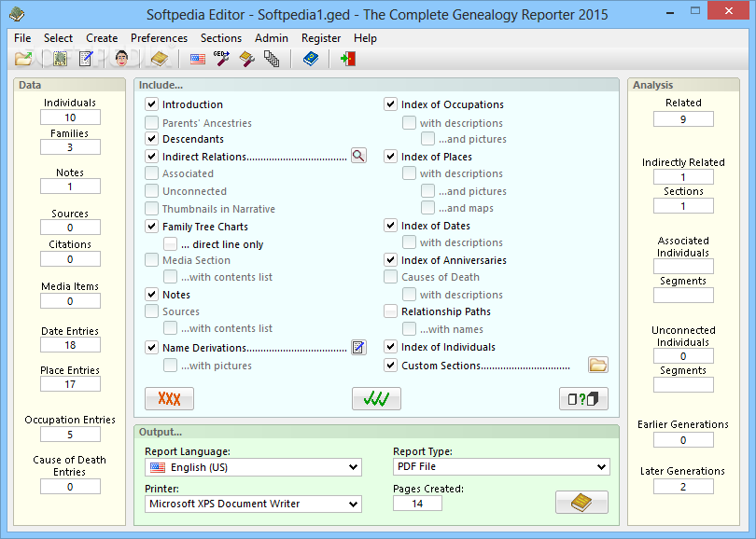Image resolution: width=756 pixels, height=539 pixels.
Task: Open the Preferences menu
Action: [159, 38]
